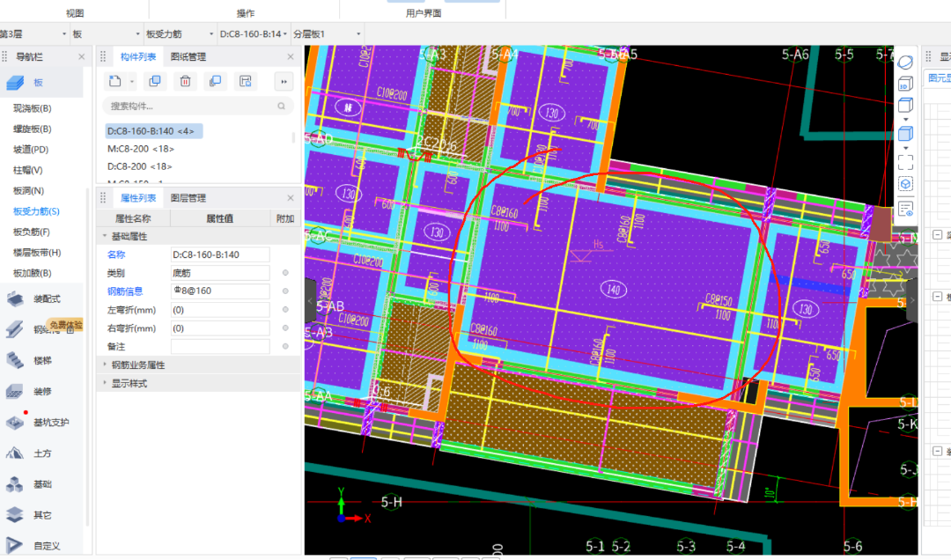Click the dashed rectangle selection icon
This screenshot has width=951, height=560.
(904, 162)
